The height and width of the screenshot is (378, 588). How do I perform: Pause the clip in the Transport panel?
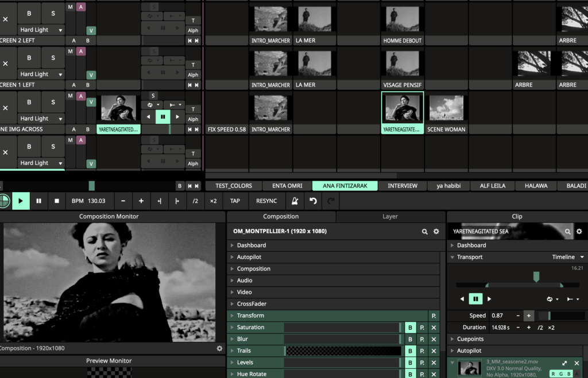click(475, 299)
